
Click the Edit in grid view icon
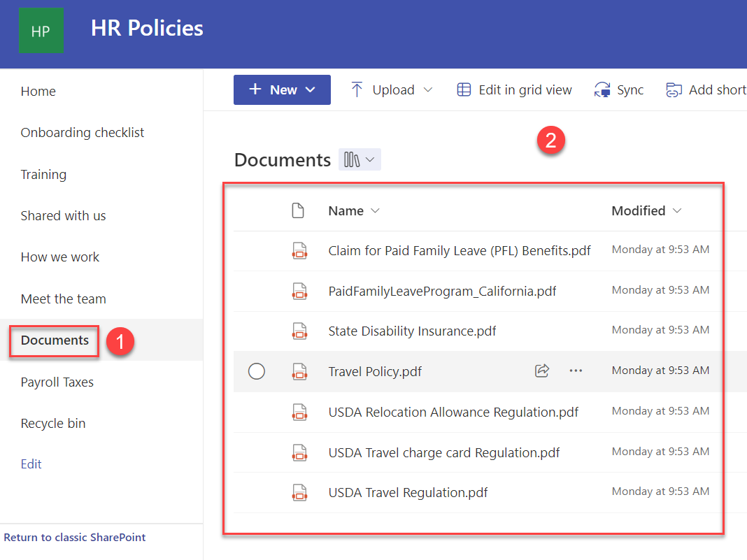pyautogui.click(x=464, y=89)
